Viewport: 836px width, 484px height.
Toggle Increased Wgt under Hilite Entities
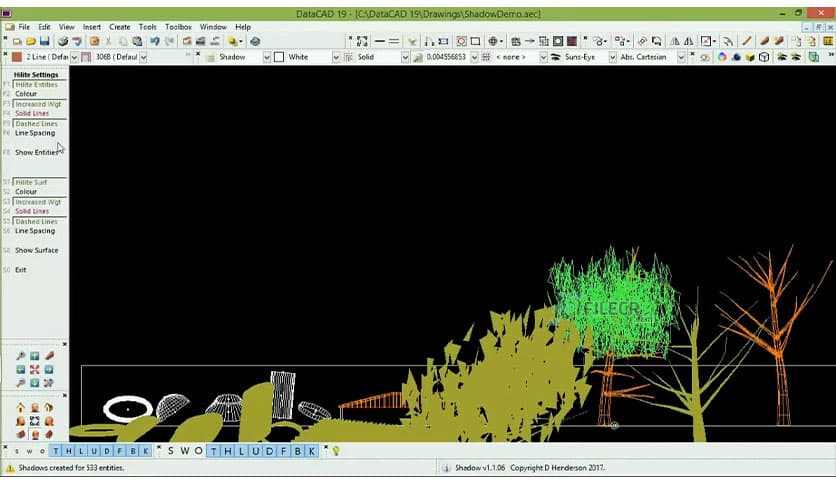point(38,104)
